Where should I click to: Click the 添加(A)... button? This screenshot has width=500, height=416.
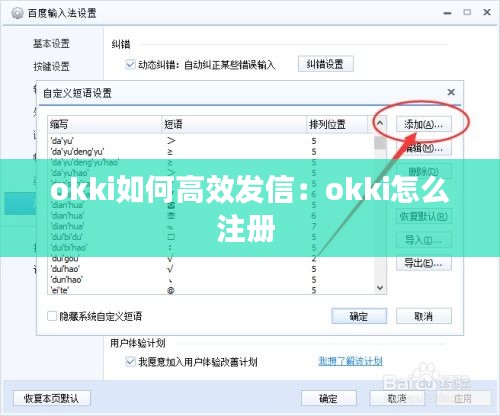(424, 125)
